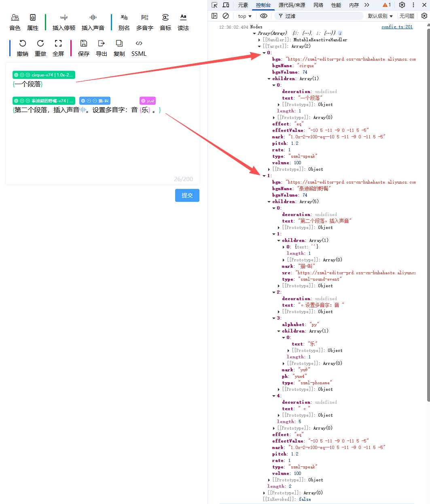Viewport: 430px width, 504px height.
Task: Click the 撤销 undo icon
Action: point(23,44)
